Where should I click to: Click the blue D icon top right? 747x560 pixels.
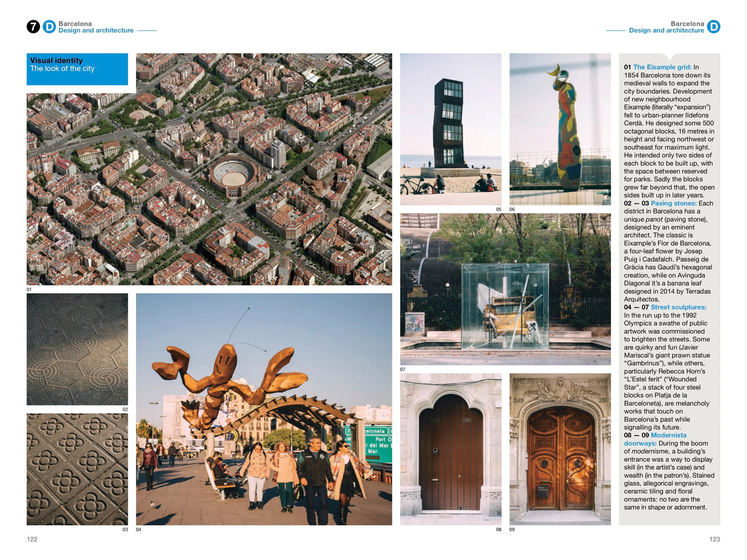point(714,27)
